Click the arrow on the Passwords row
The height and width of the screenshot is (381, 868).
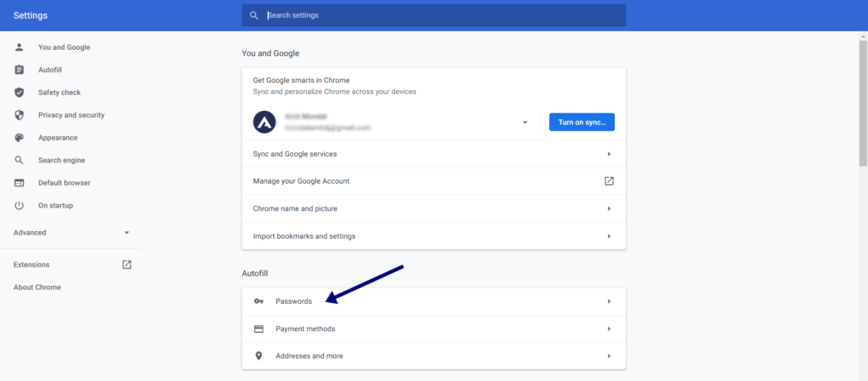pyautogui.click(x=609, y=301)
